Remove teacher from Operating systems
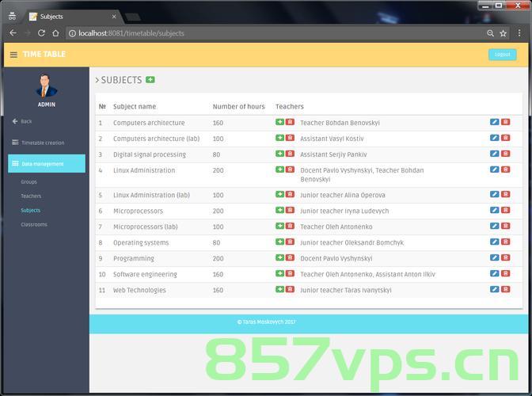 click(290, 242)
